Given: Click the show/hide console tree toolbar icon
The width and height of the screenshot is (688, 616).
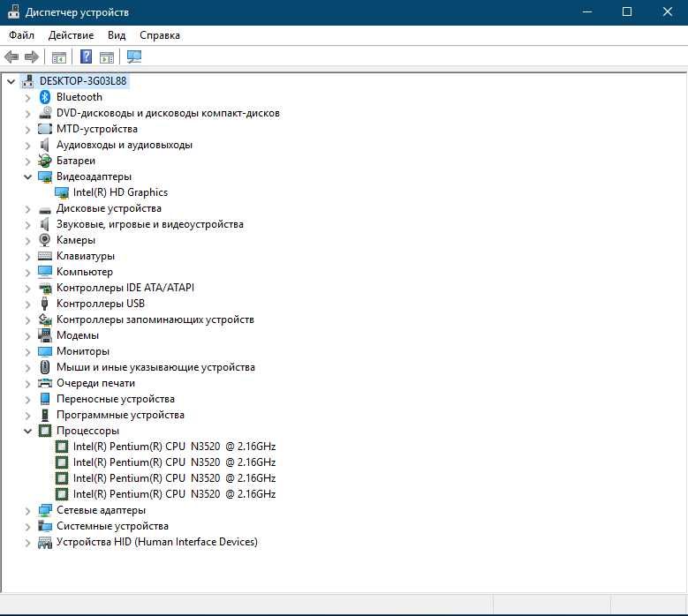Looking at the screenshot, I should click(x=59, y=57).
